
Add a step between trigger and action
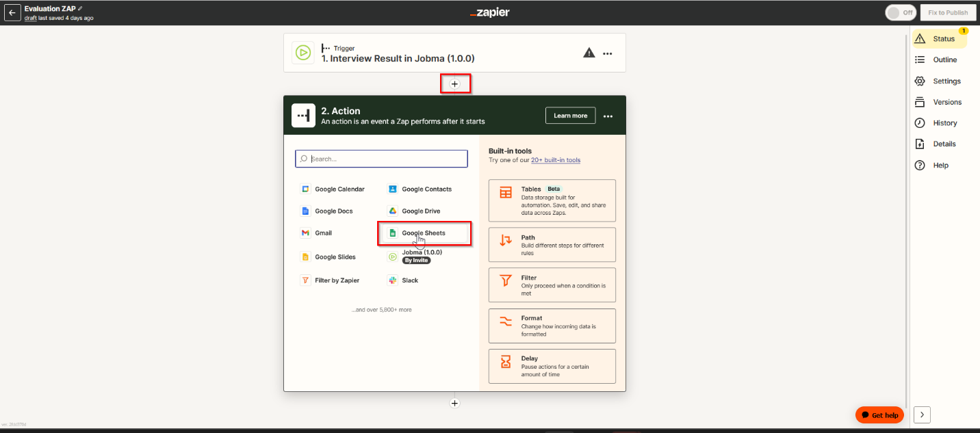[455, 83]
